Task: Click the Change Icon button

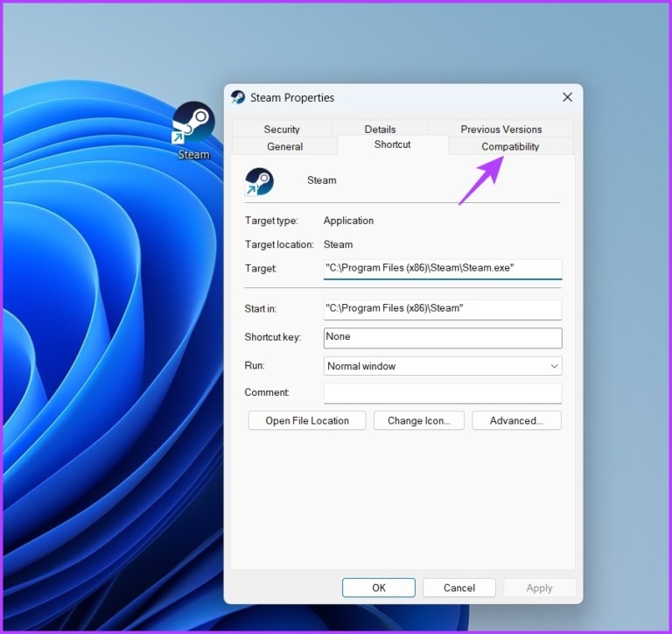Action: (x=418, y=420)
